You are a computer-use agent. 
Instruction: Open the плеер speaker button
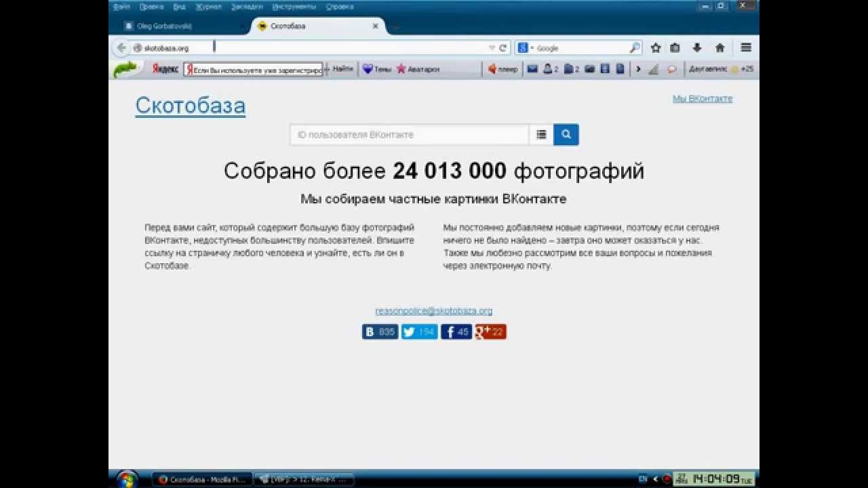click(502, 69)
